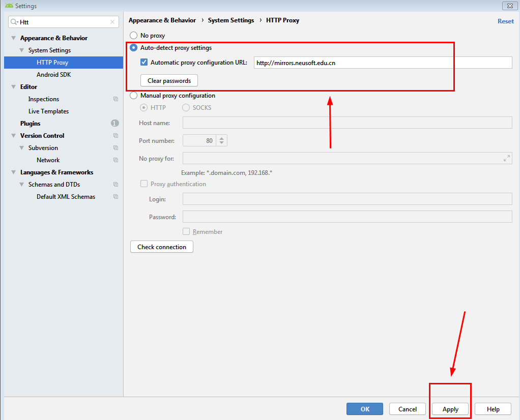Collapse the Languages & Frameworks section
520x420 pixels.
tap(13, 172)
